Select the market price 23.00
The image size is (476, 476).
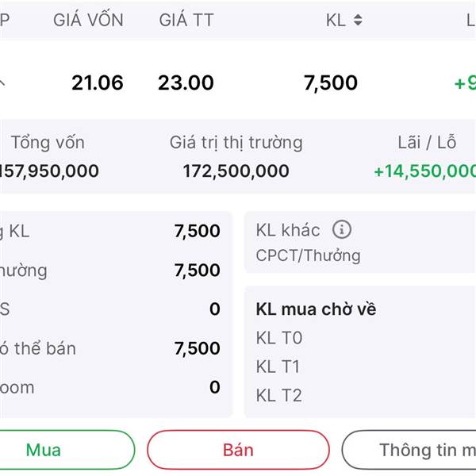point(186,83)
